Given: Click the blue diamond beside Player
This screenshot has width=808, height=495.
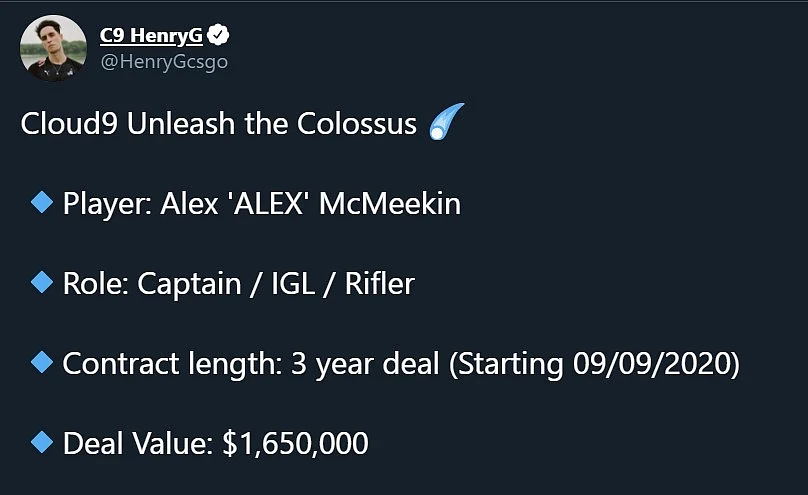Looking at the screenshot, I should coord(42,202).
